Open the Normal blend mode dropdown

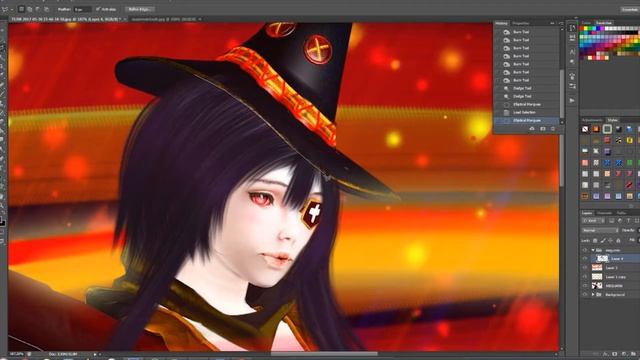[600, 231]
